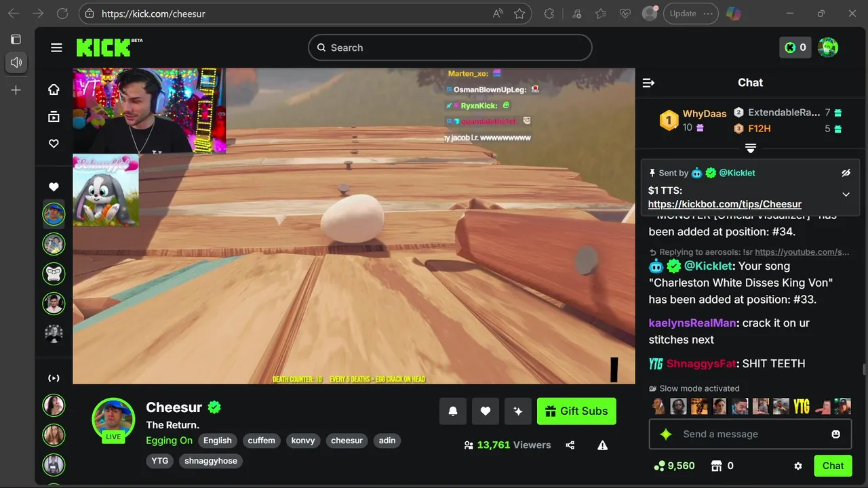Open the Kick hamburger sidebar menu

[x=56, y=47]
